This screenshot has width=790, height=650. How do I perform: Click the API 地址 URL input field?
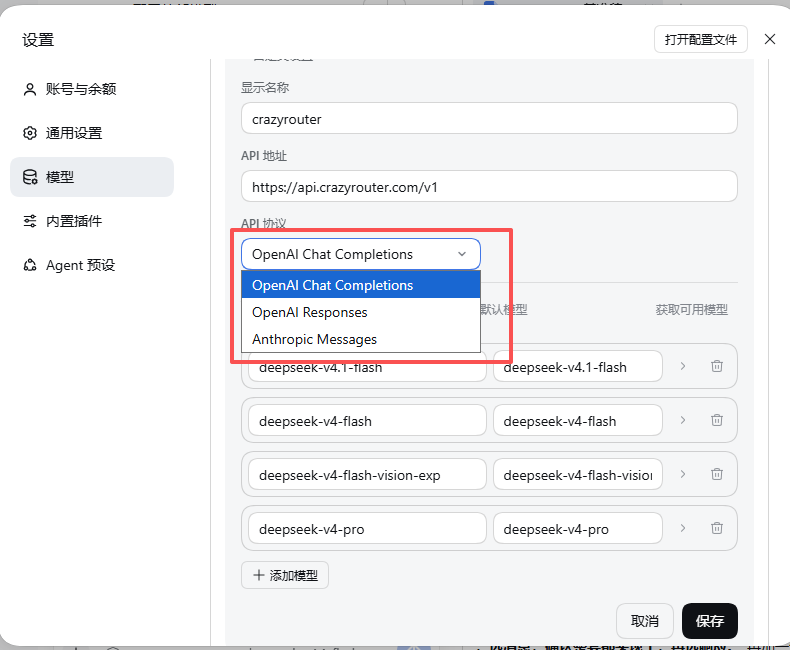pyautogui.click(x=489, y=186)
